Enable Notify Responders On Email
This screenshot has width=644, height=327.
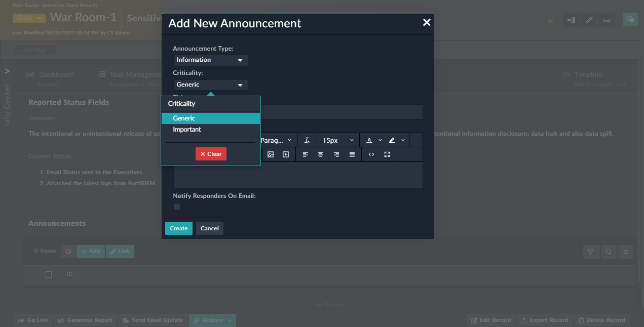[176, 206]
